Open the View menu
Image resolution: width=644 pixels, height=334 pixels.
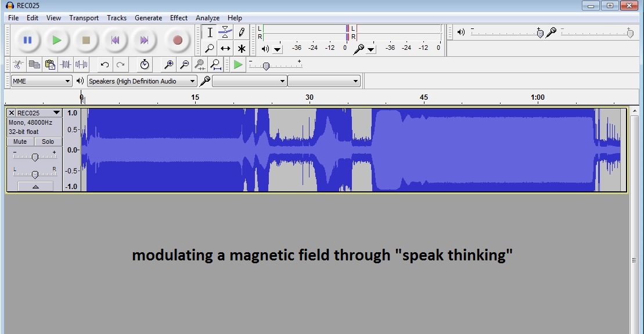(53, 17)
